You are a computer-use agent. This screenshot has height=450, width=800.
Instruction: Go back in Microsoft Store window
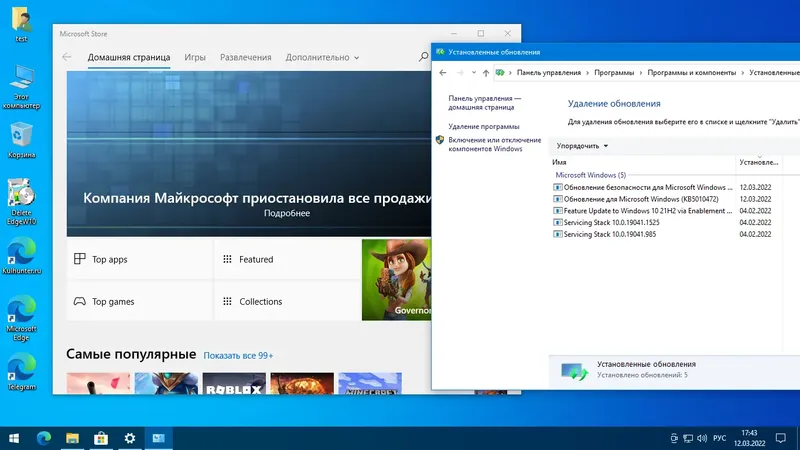[x=67, y=57]
